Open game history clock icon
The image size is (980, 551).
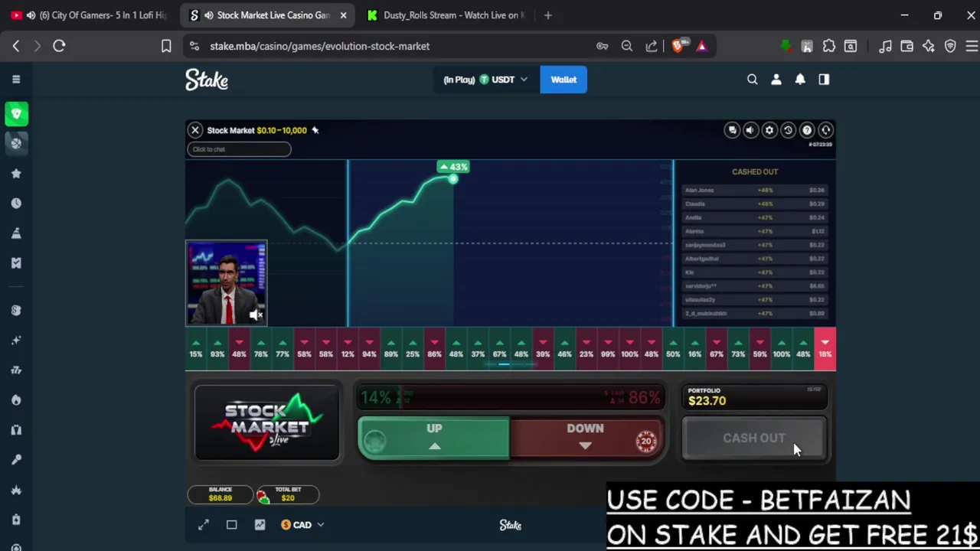(788, 130)
